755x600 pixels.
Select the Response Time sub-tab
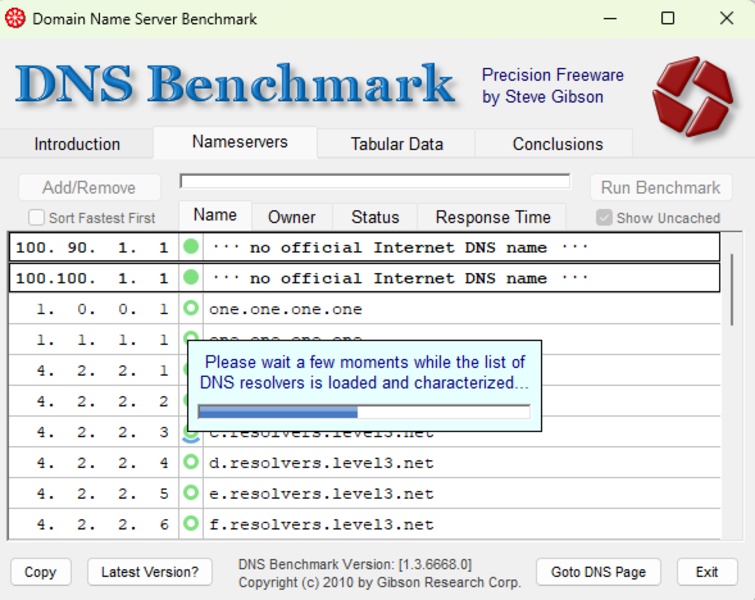493,217
